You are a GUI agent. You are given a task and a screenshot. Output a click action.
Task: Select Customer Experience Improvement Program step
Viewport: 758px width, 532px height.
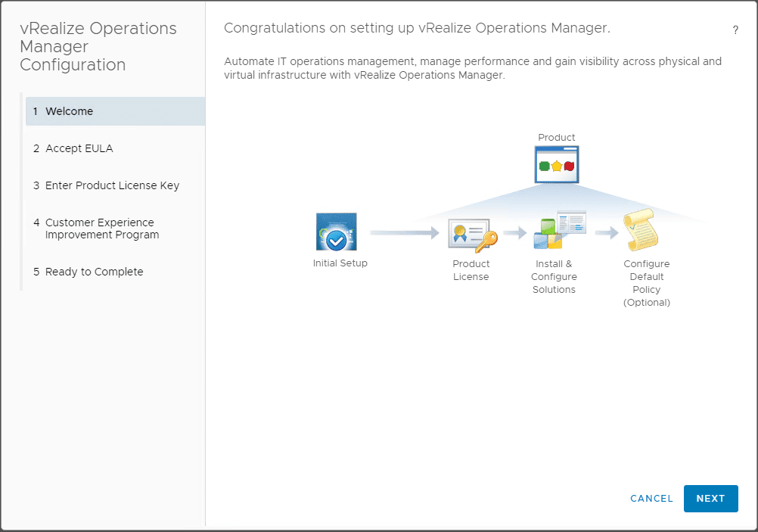pyautogui.click(x=102, y=229)
